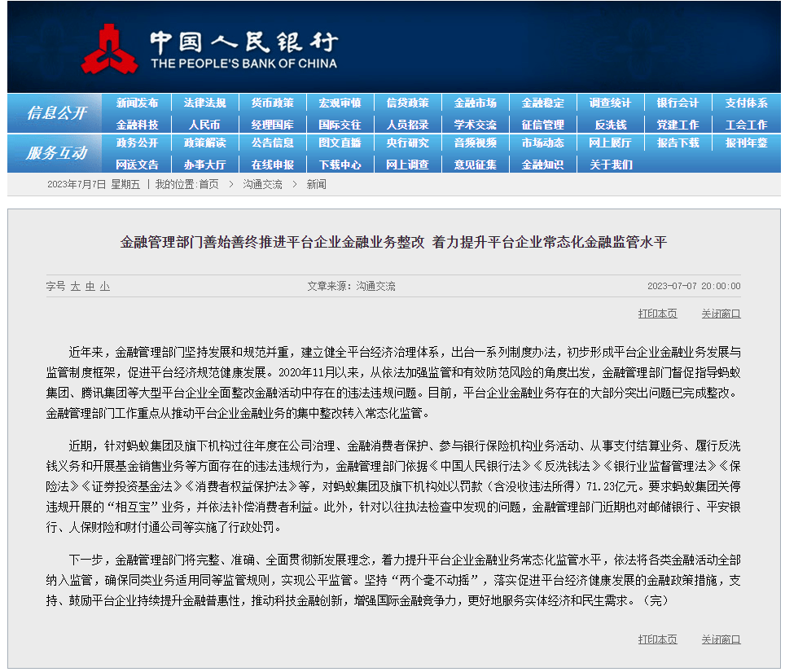The height and width of the screenshot is (672, 785).
Task: Click the 信息公开 category header
Action: point(56,112)
